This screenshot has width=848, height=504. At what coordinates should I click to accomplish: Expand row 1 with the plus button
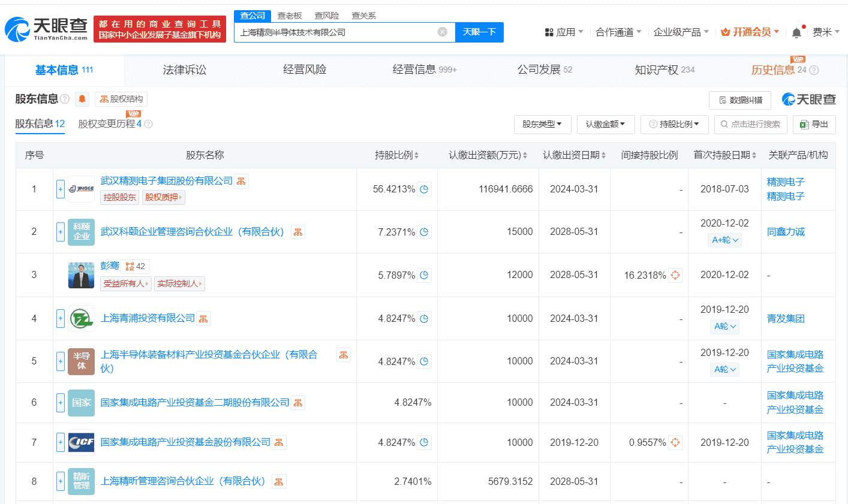pyautogui.click(x=61, y=189)
